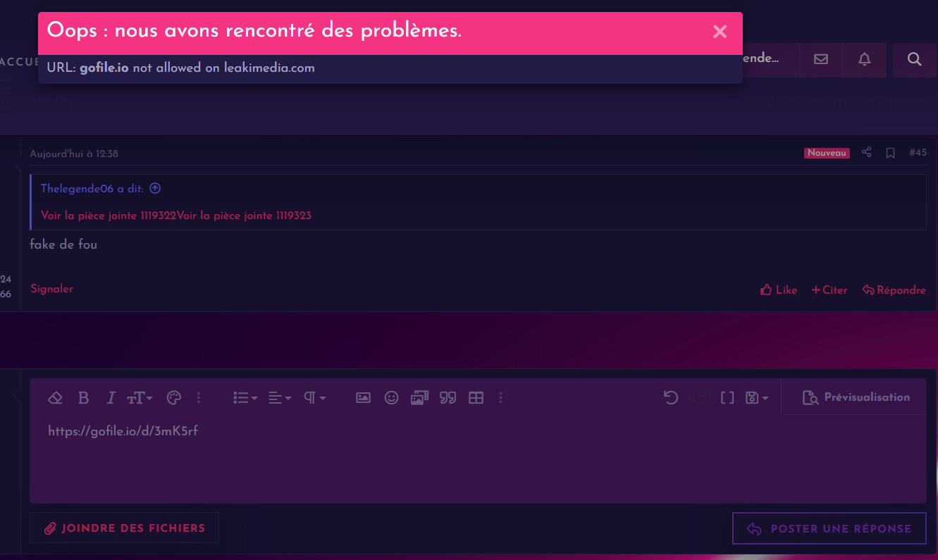The height and width of the screenshot is (560, 938).
Task: Open the smilies picker
Action: 391,397
